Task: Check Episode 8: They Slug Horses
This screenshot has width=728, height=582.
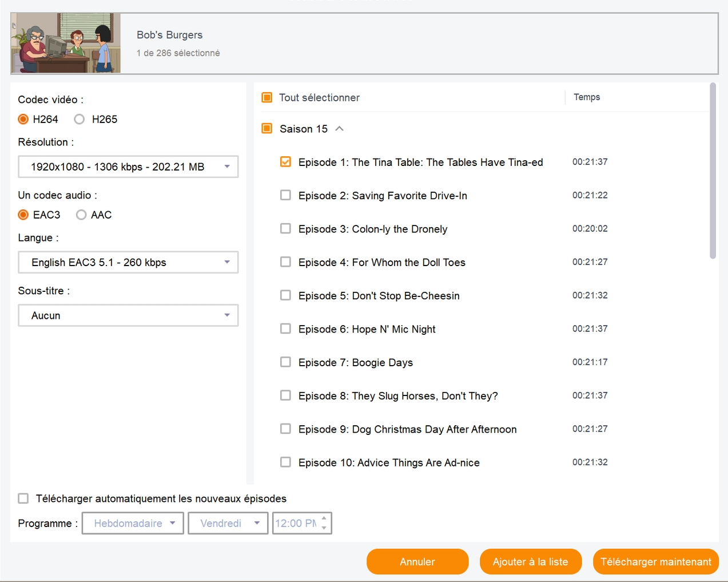Action: pyautogui.click(x=285, y=395)
